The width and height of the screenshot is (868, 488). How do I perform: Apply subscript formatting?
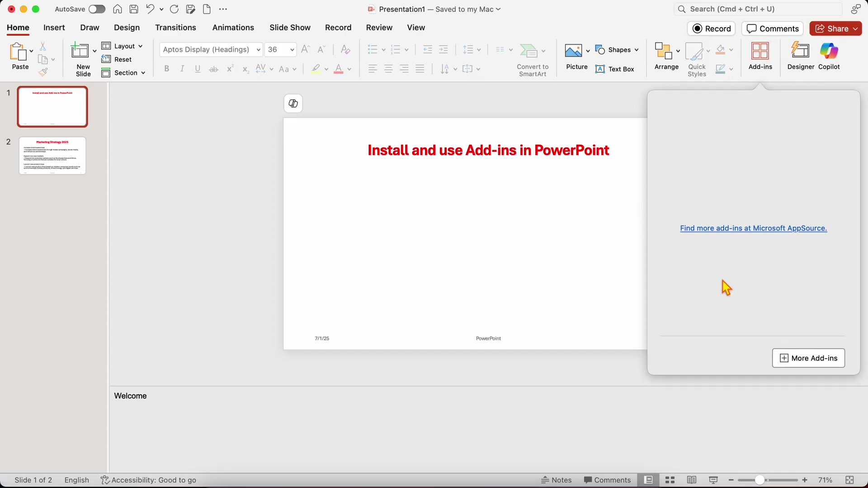tap(245, 69)
